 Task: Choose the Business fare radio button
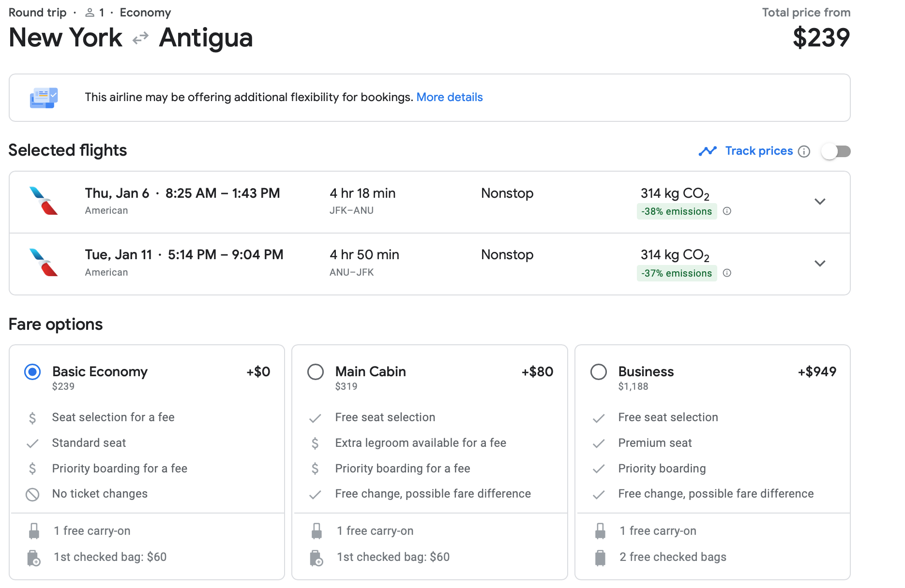(x=599, y=372)
